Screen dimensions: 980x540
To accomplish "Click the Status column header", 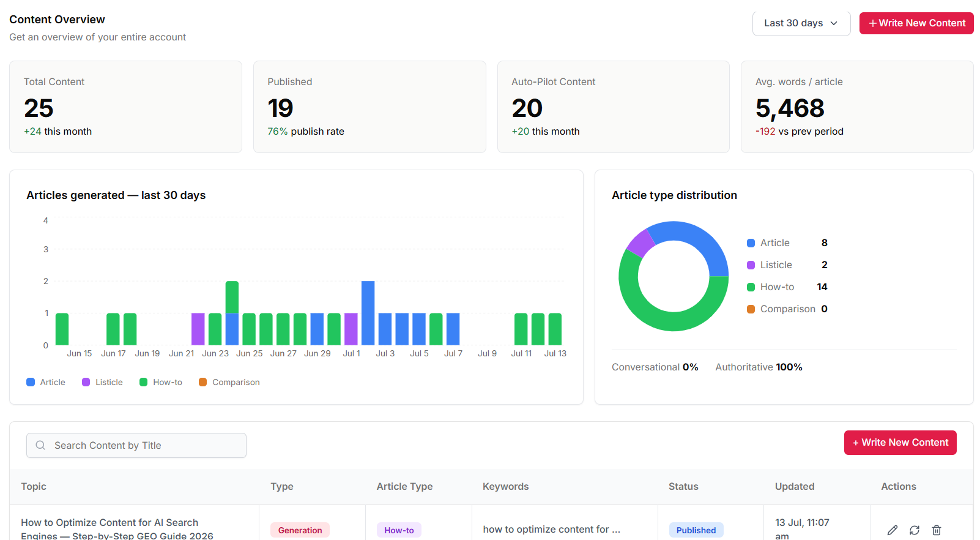I will (683, 487).
